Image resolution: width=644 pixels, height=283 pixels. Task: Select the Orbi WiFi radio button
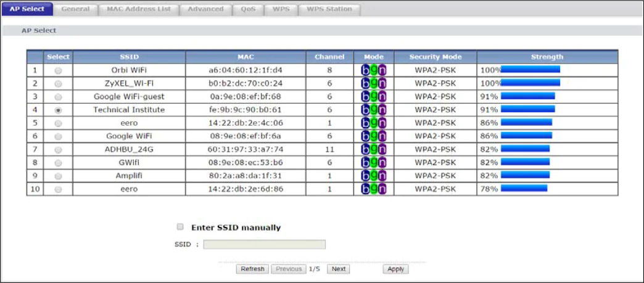click(x=58, y=70)
